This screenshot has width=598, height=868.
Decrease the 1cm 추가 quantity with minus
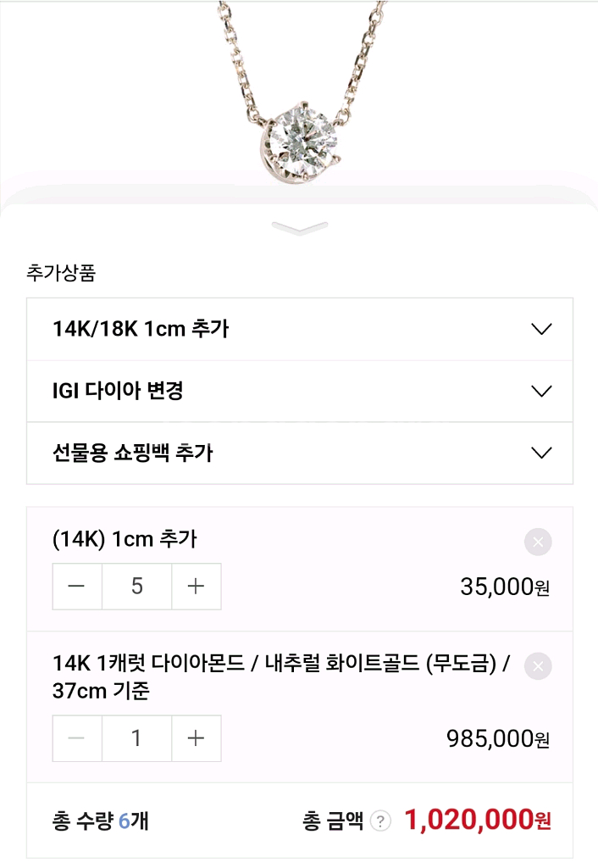[77, 587]
